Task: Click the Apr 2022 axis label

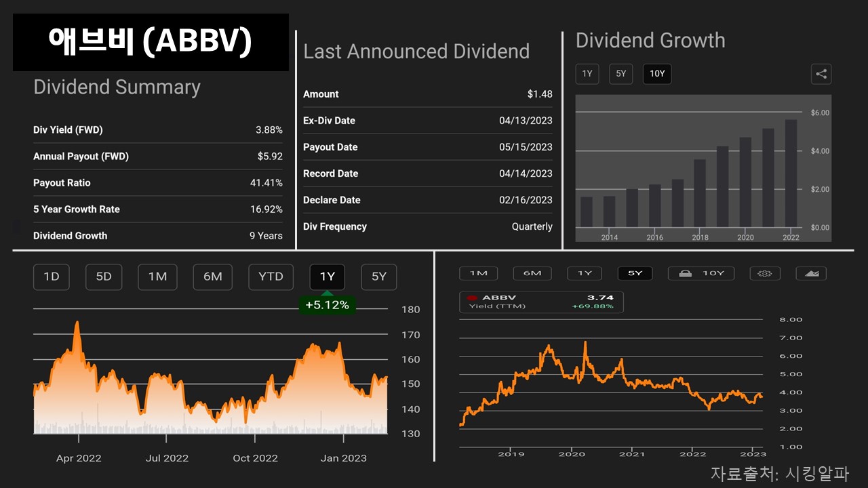Action: pos(79,458)
